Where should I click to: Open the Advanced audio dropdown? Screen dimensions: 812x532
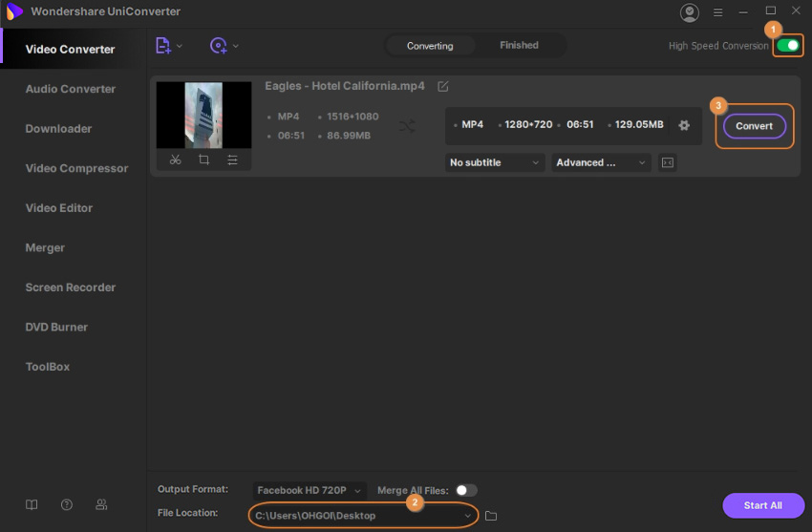tap(600, 162)
